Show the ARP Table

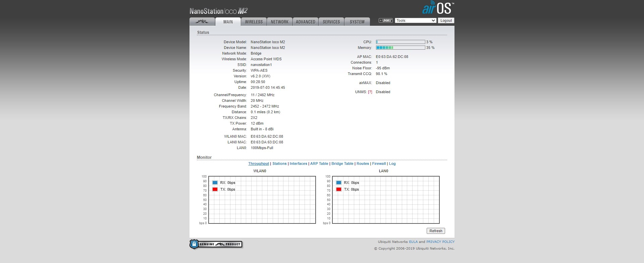pos(319,163)
